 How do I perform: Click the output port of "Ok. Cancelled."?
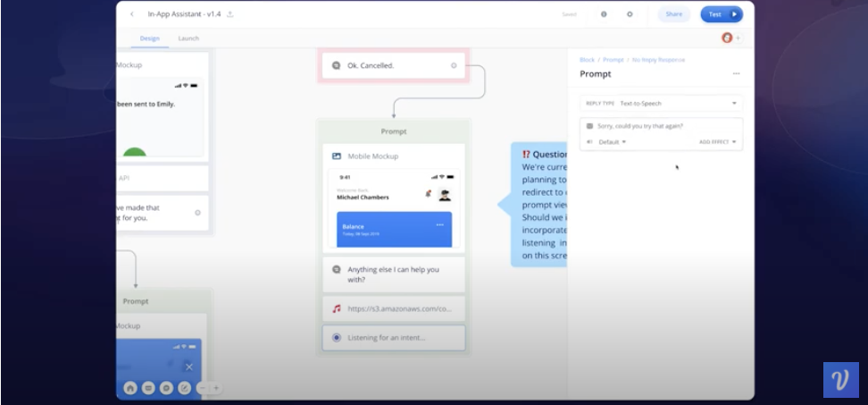pos(454,65)
